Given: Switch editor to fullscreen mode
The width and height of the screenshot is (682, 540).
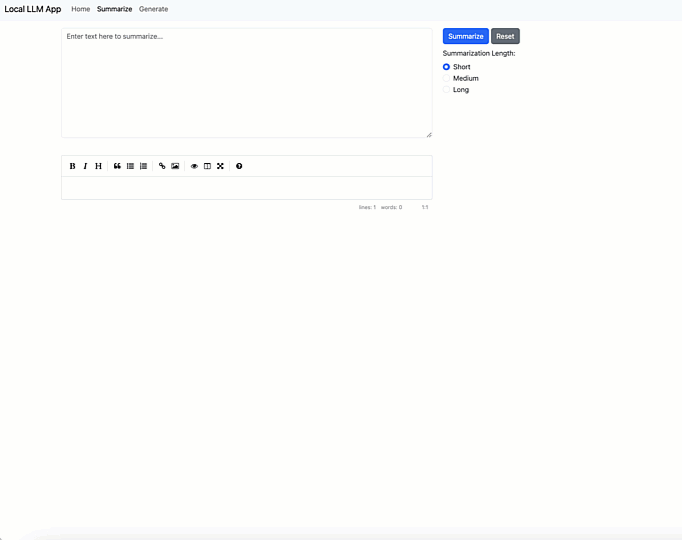Looking at the screenshot, I should pyautogui.click(x=220, y=166).
